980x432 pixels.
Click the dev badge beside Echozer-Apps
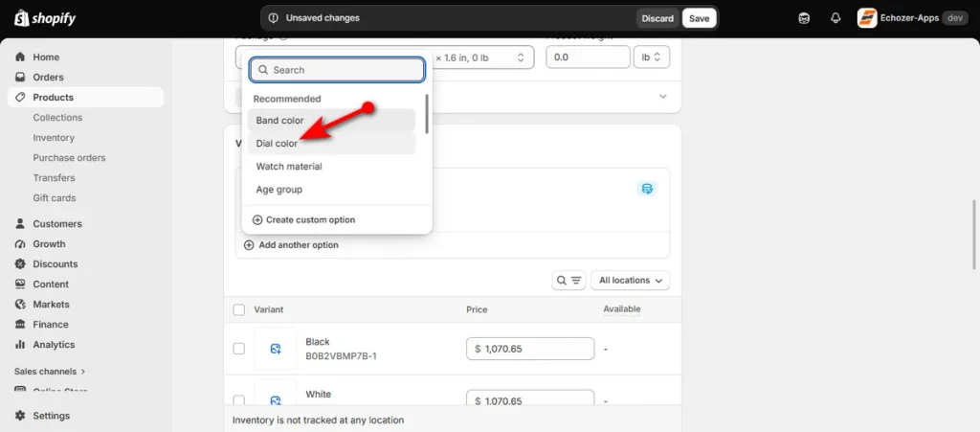click(954, 18)
